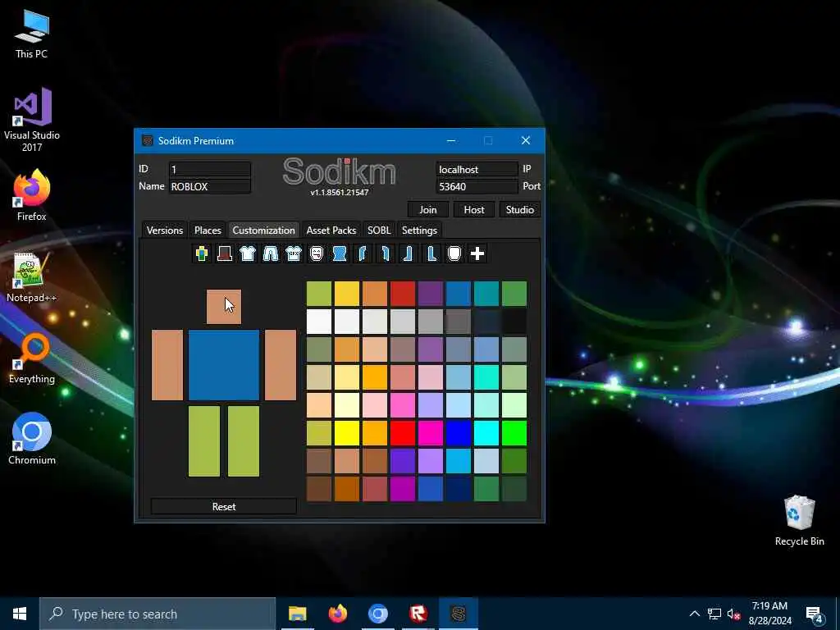This screenshot has height=630, width=840.
Task: Select the torso package icon
Action: [x=340, y=253]
